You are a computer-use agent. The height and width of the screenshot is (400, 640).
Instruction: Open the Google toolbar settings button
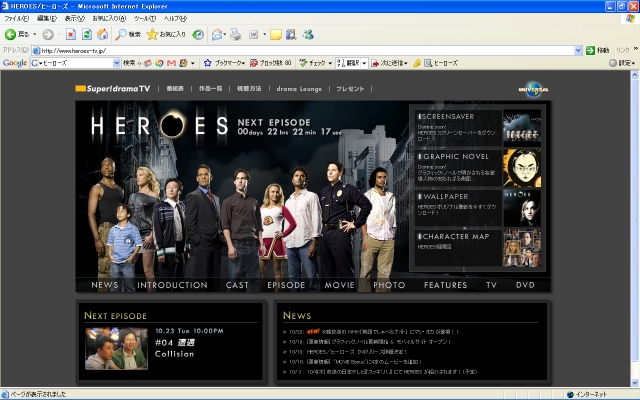coord(622,63)
